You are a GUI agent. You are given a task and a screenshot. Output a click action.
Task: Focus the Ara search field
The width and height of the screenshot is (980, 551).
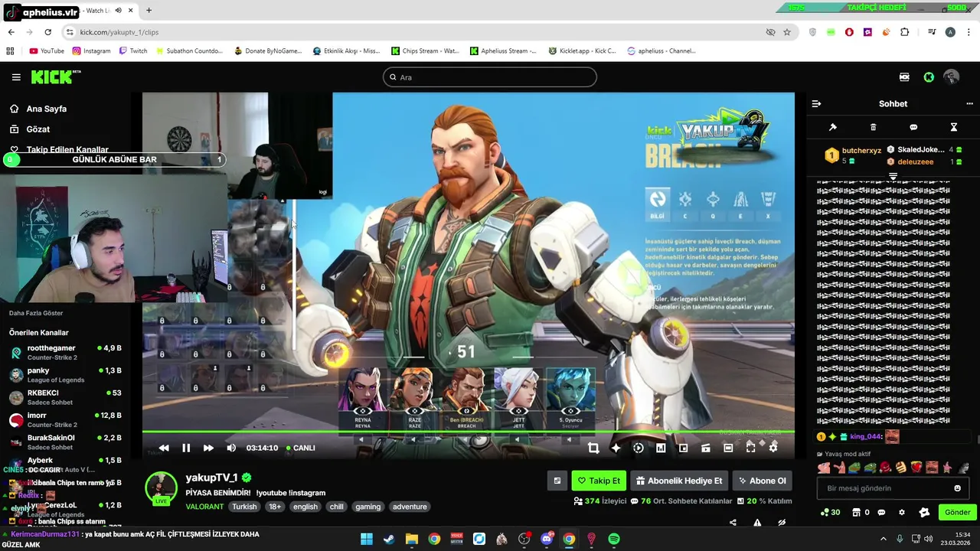(490, 77)
